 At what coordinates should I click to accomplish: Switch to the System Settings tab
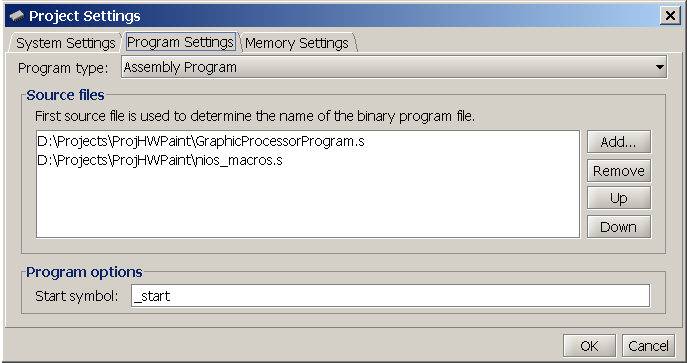pyautogui.click(x=65, y=43)
